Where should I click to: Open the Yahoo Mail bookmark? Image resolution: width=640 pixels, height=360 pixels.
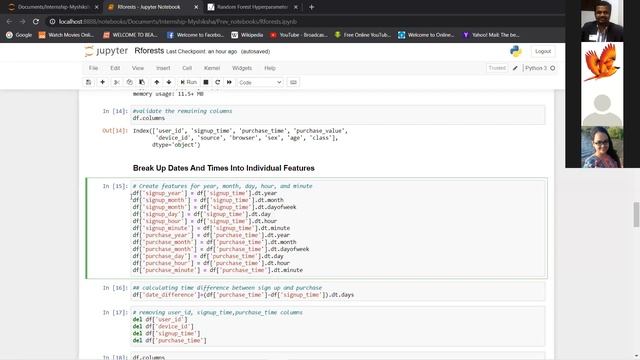(x=491, y=35)
